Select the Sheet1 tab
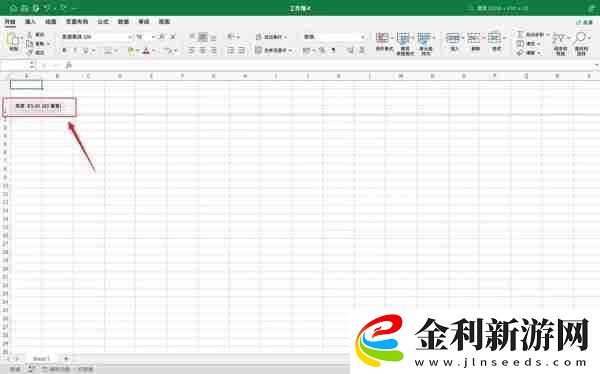Screen dimensions: 600x374 41,359
